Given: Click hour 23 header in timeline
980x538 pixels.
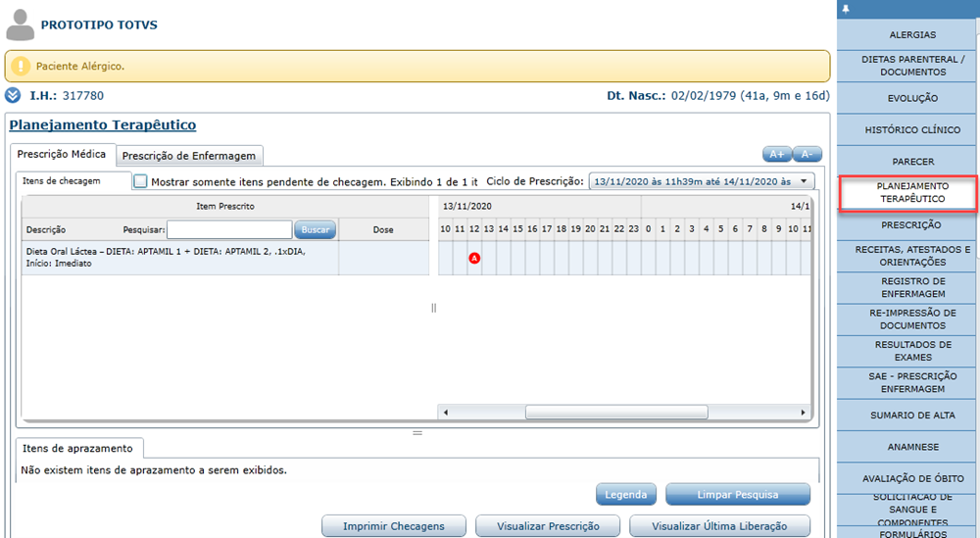Looking at the screenshot, I should 634,229.
